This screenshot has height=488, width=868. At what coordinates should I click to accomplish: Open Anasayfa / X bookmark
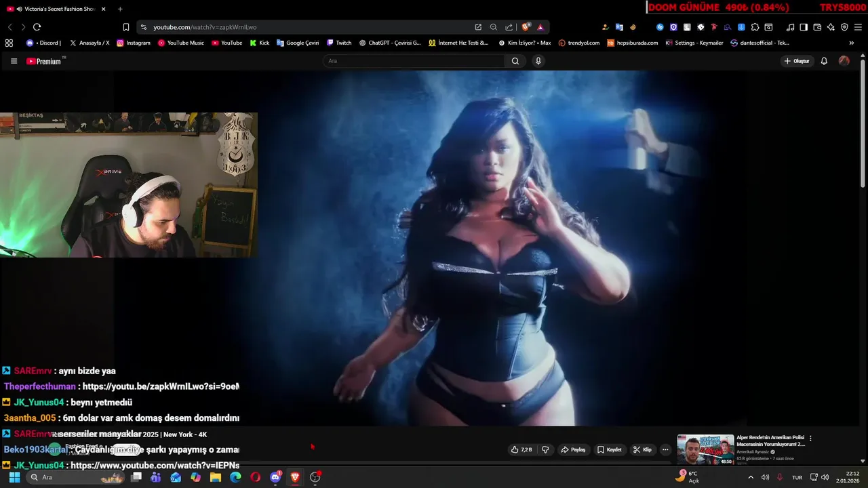pyautogui.click(x=90, y=43)
